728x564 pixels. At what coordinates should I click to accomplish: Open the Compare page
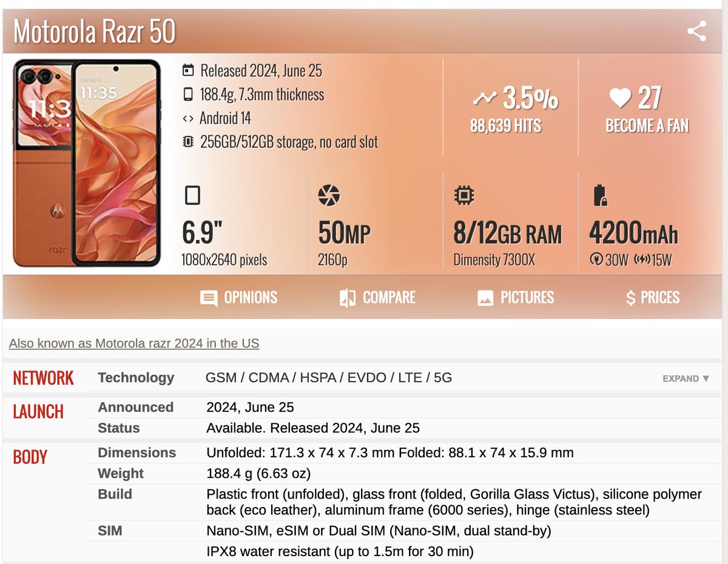pos(377,298)
